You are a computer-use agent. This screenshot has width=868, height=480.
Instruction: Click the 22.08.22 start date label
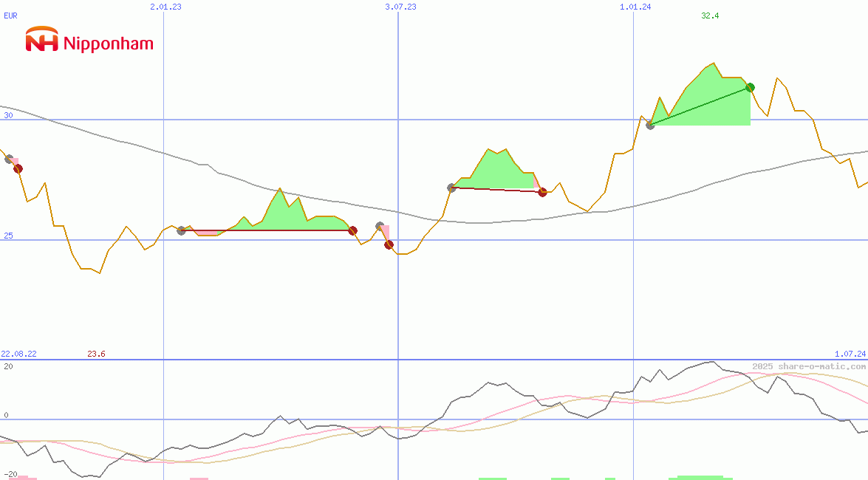(x=18, y=354)
